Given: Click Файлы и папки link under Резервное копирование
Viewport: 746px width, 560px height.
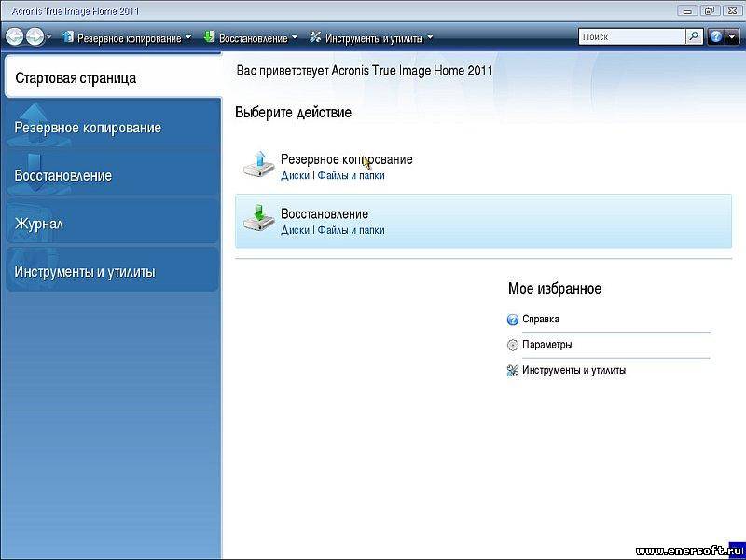Looking at the screenshot, I should (x=352, y=175).
